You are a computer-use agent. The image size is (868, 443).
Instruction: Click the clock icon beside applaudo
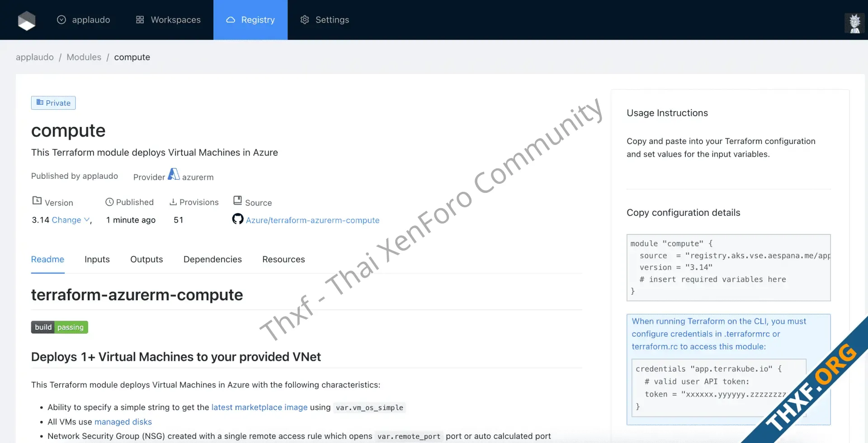tap(61, 20)
